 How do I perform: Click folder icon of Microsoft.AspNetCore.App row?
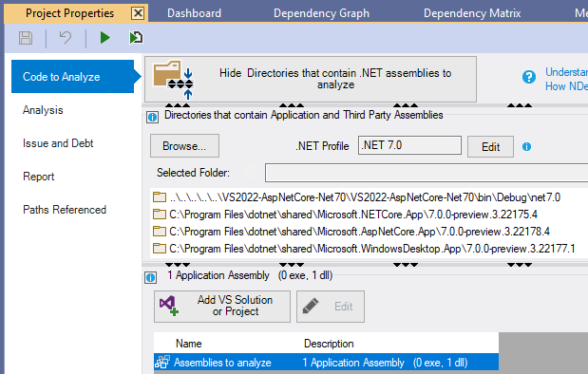point(160,232)
